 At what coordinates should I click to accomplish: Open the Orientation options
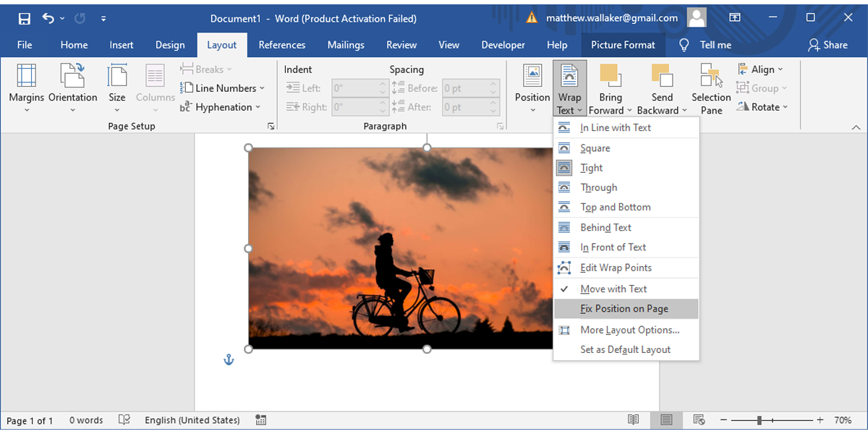73,88
